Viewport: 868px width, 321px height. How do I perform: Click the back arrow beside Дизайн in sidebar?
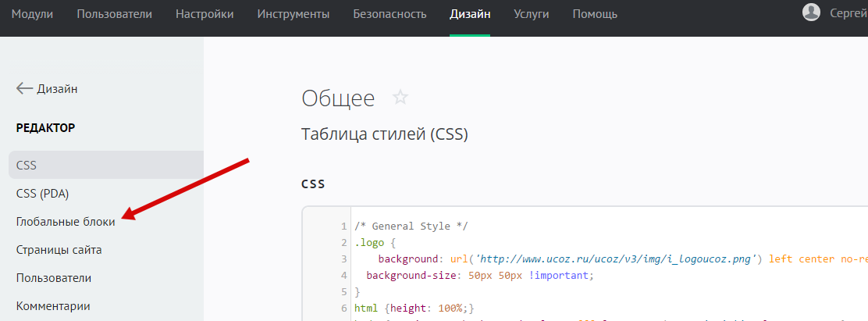pos(24,89)
